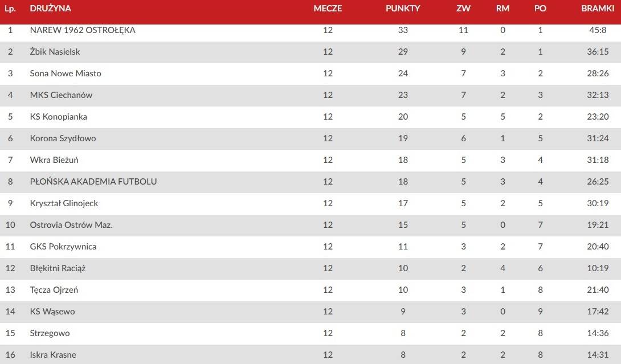Click the Korona Szydłowo team name

(63, 138)
